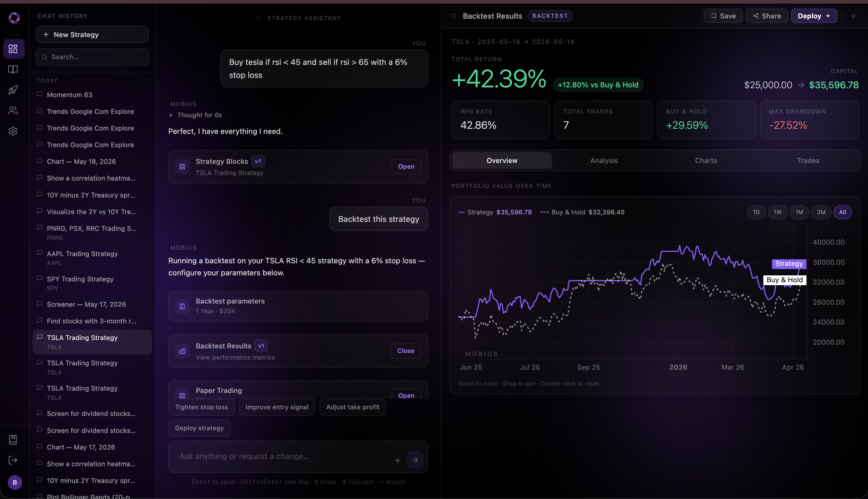Close the Backtest Results card in chat
868x499 pixels.
(406, 351)
